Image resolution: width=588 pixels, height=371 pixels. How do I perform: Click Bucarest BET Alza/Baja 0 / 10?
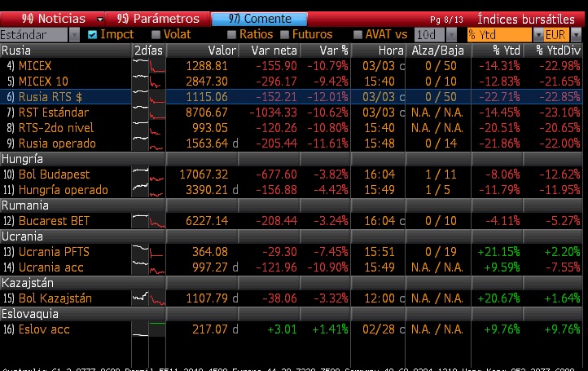(x=441, y=221)
